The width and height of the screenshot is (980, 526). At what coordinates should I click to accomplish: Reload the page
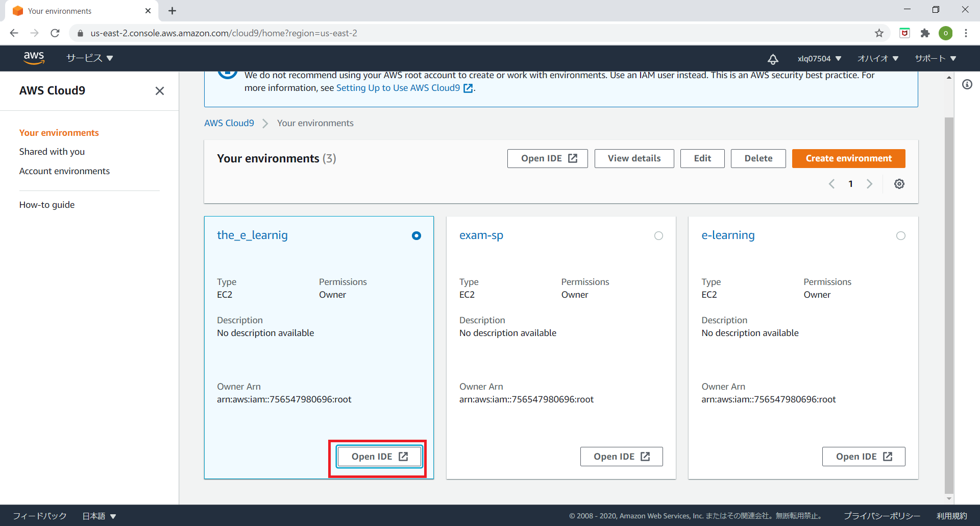[x=55, y=33]
